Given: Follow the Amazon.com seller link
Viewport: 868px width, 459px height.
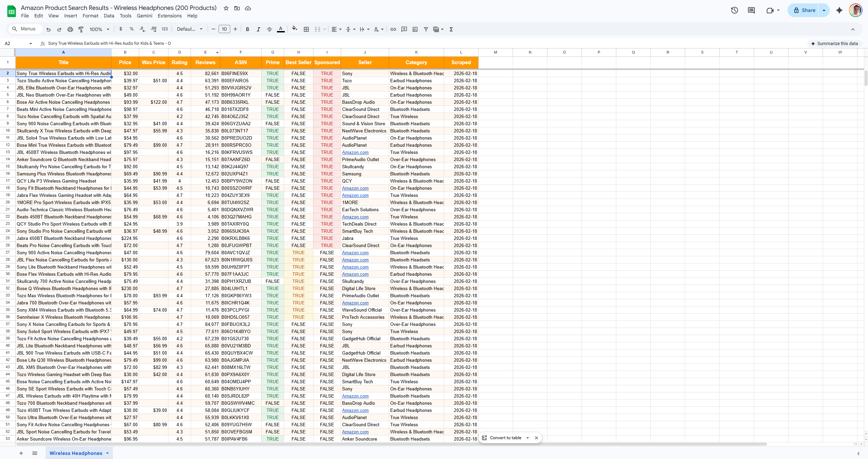Looking at the screenshot, I should [355, 152].
